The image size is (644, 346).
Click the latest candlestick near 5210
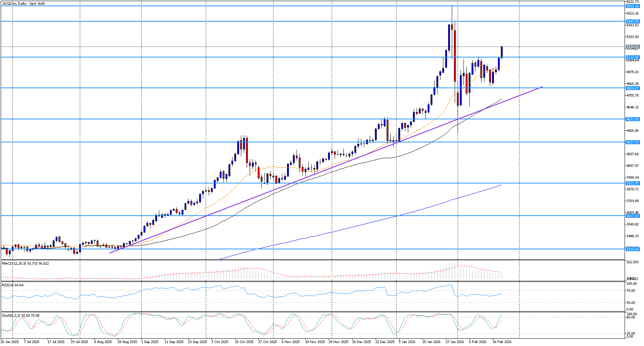tap(502, 52)
